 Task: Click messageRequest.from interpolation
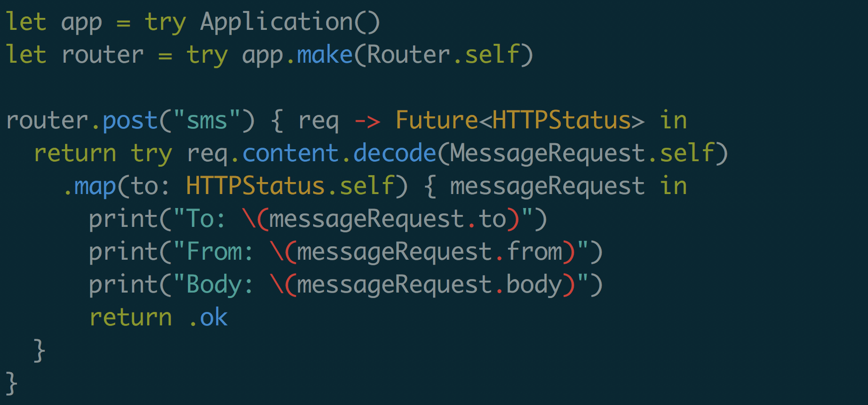(430, 252)
